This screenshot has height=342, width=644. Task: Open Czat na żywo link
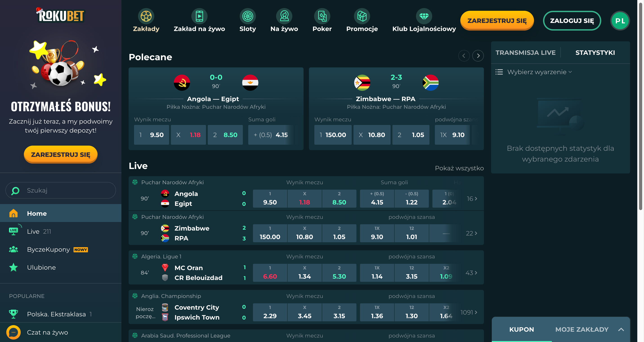(47, 332)
